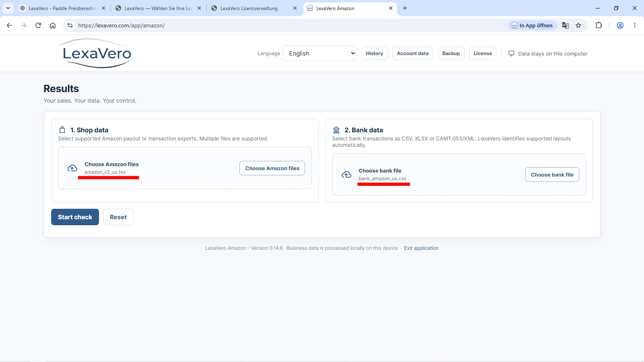The image size is (644, 362).
Task: Reload the current page
Action: click(x=38, y=25)
